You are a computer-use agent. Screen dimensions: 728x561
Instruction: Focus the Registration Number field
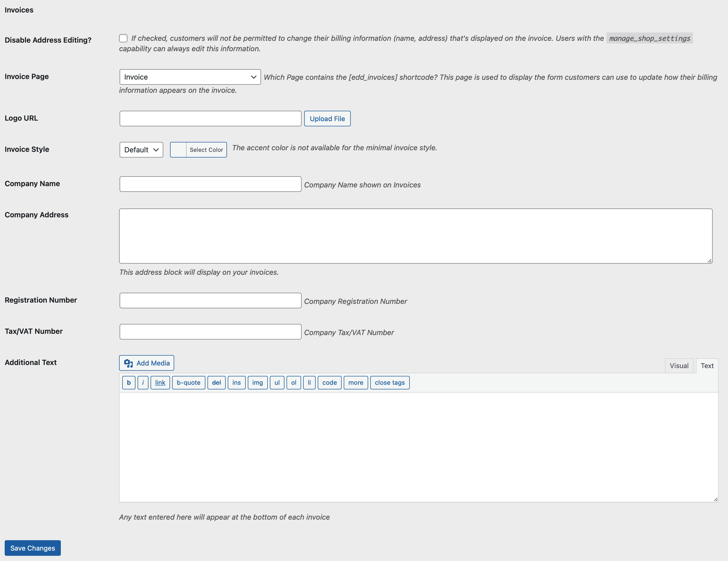(x=210, y=301)
